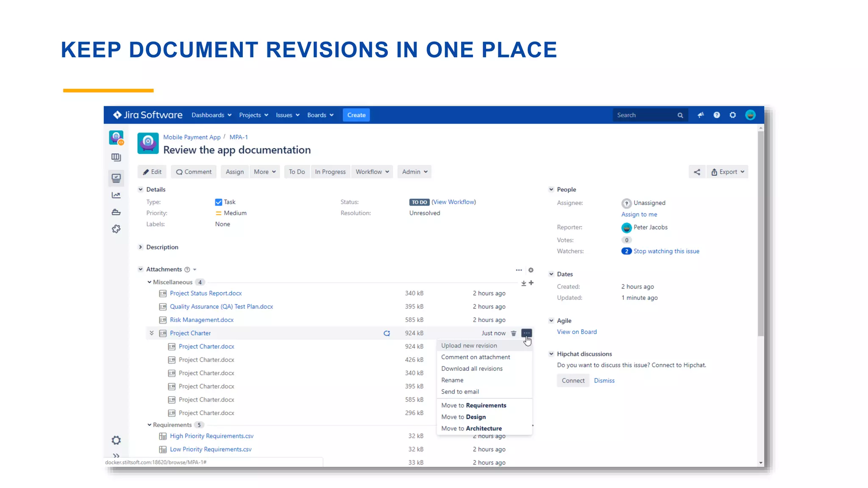Select Move to Architecture
Viewport: 868px width, 488px height.
(484, 428)
